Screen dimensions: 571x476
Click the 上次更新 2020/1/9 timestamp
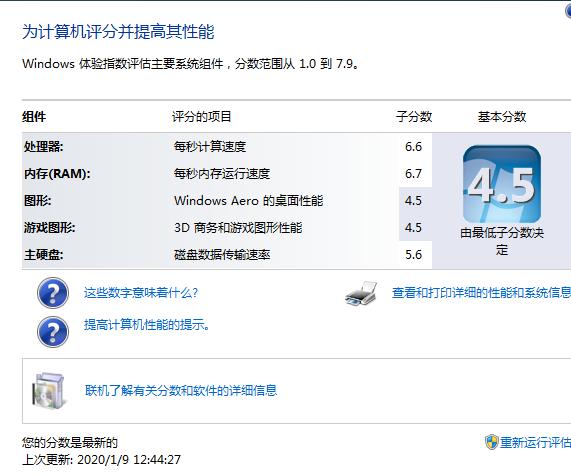click(x=102, y=460)
